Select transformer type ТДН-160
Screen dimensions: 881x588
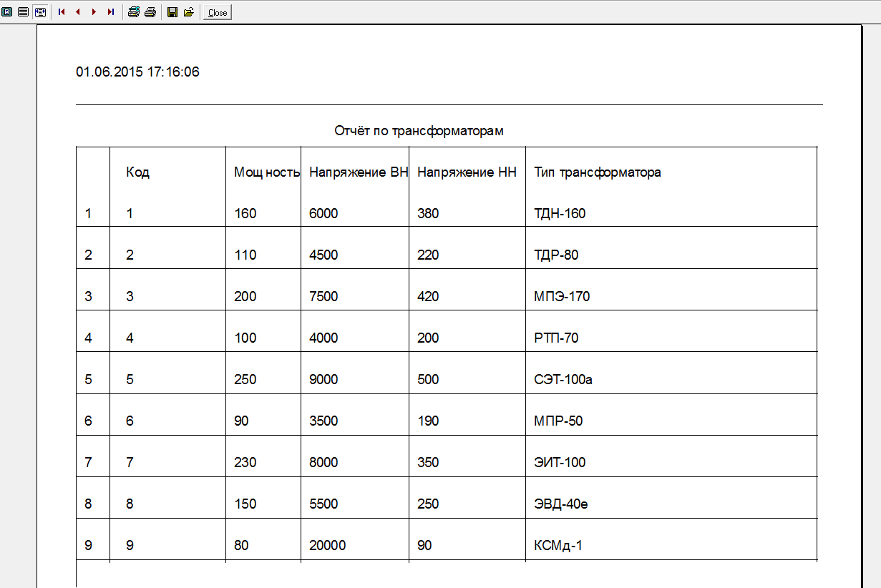[560, 213]
